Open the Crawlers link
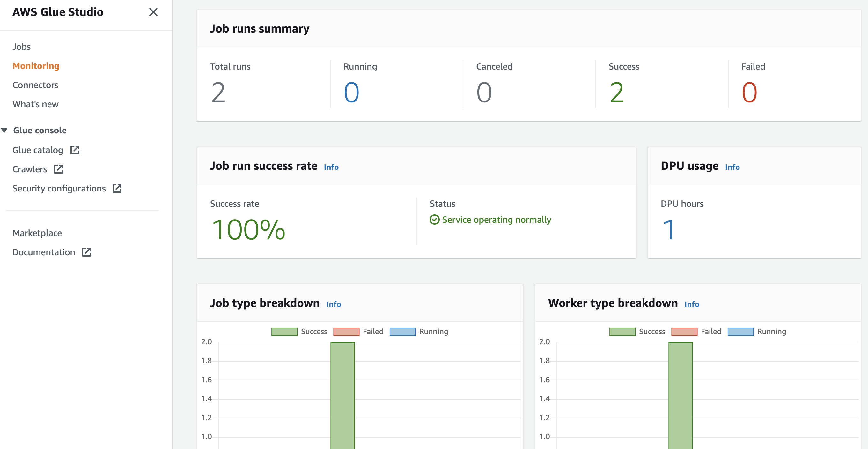Viewport: 868px width, 449px height. (30, 169)
